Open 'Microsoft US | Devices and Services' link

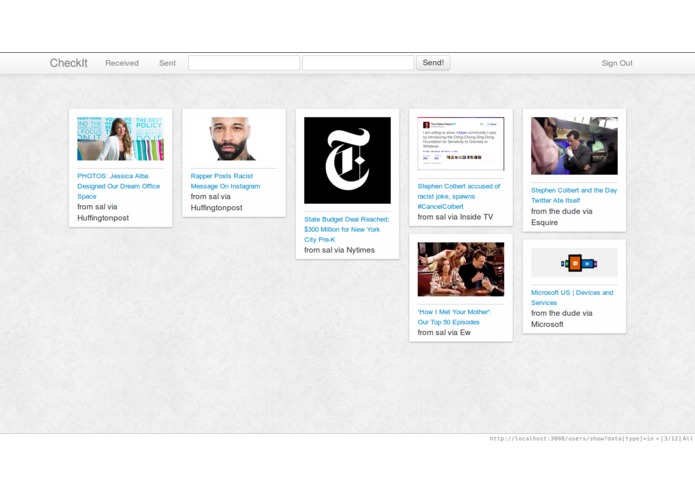click(572, 297)
